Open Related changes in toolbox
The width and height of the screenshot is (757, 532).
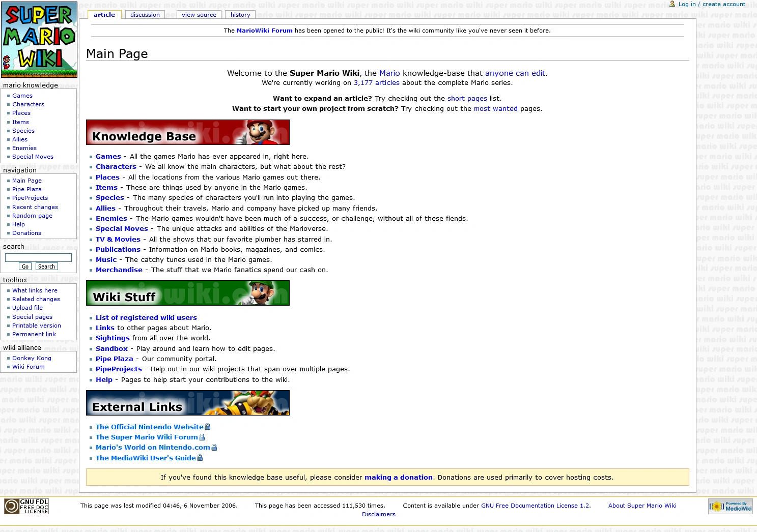tap(36, 299)
